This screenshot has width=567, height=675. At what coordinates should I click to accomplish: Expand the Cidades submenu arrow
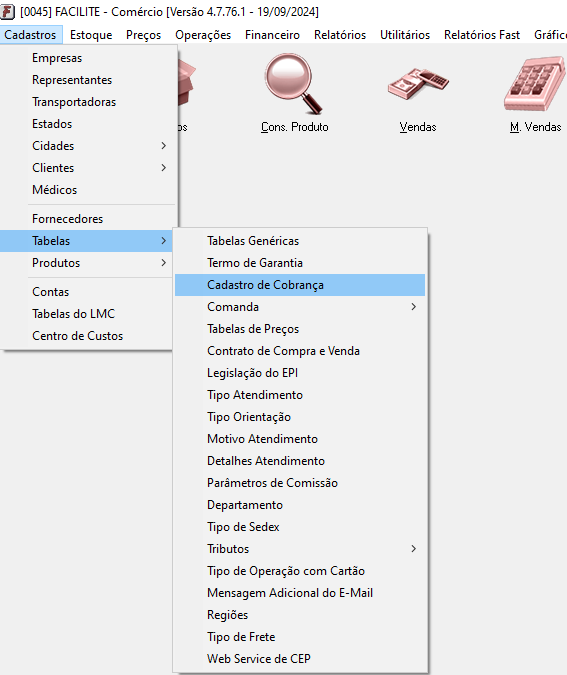pyautogui.click(x=164, y=146)
